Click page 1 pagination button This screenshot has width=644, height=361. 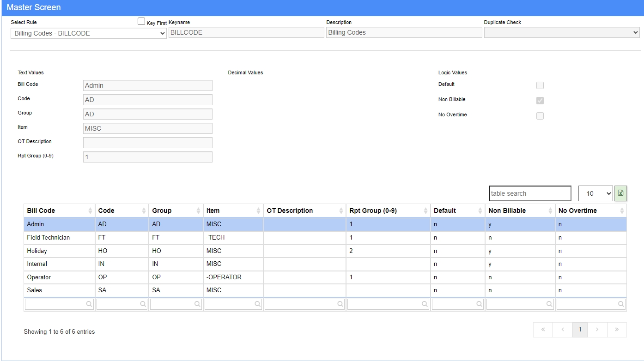pos(580,330)
